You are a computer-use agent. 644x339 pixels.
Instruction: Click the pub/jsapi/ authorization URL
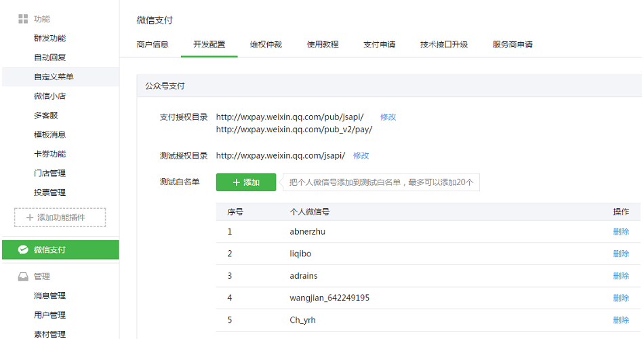(289, 117)
